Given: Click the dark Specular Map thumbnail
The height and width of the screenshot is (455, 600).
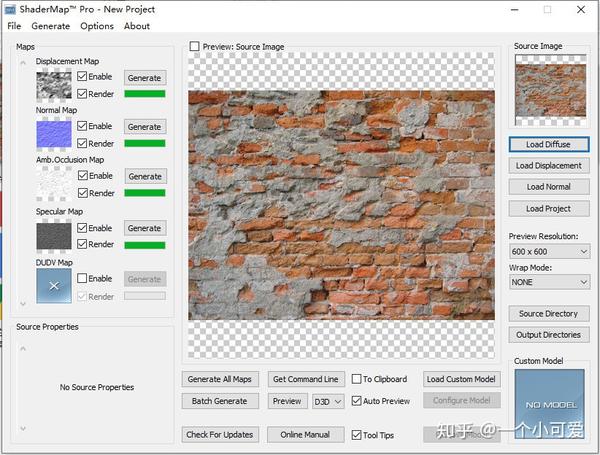Looking at the screenshot, I should coord(54,236).
